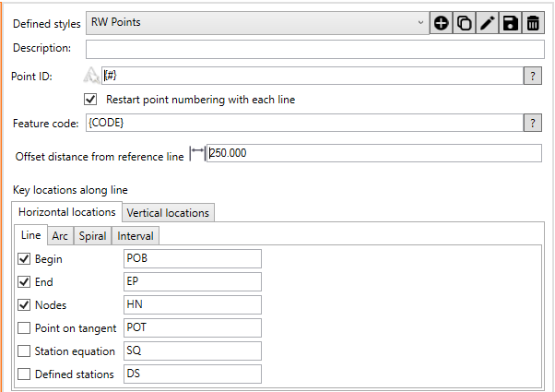Viewport: 555px width, 392px height.
Task: Click the offset distance field showing 250.000
Action: [x=373, y=154]
